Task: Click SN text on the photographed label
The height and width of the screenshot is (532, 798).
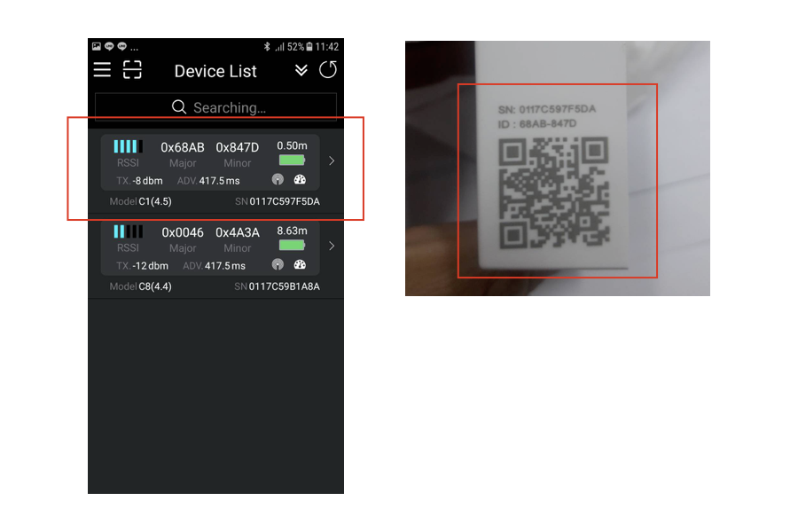Action: click(x=546, y=109)
